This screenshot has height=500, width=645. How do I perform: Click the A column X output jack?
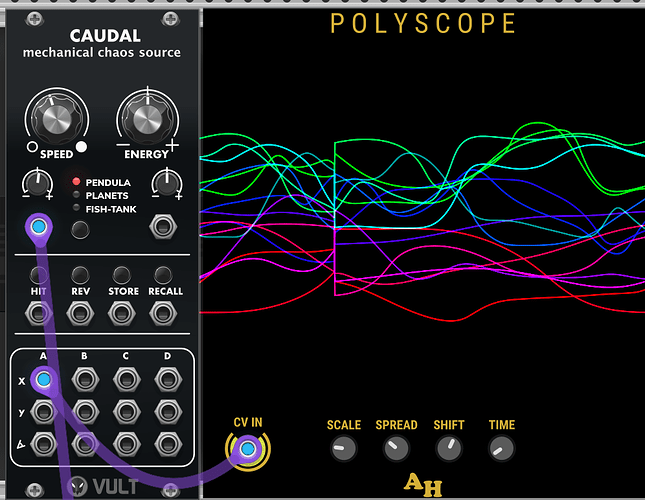click(x=44, y=380)
